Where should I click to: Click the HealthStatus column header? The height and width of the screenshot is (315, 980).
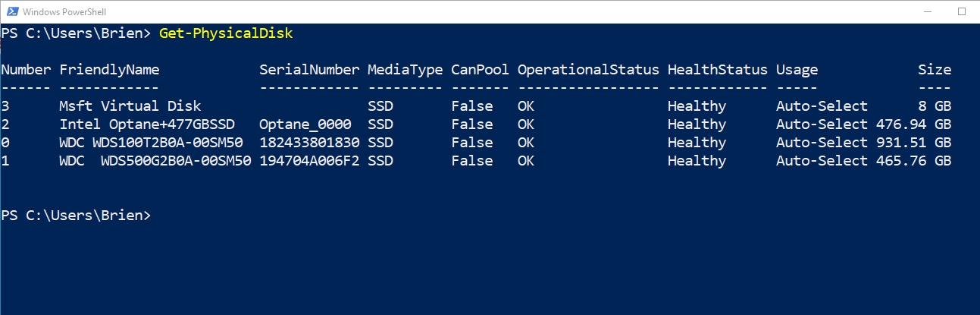(x=717, y=70)
